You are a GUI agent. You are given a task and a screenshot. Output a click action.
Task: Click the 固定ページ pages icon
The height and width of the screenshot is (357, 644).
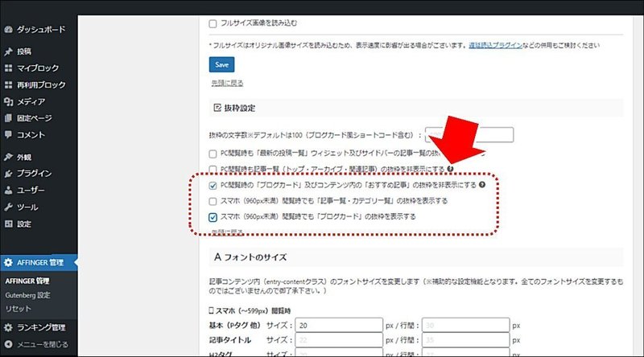coord(8,118)
